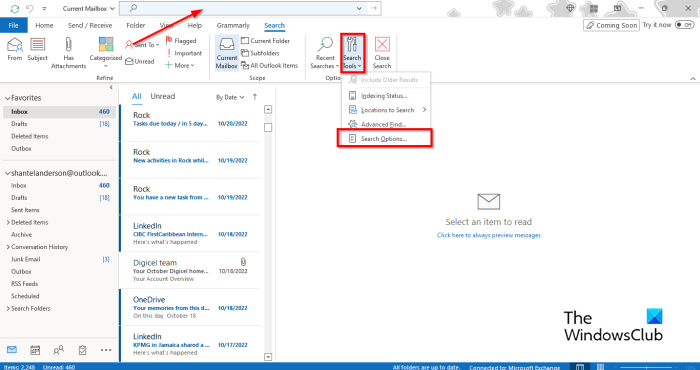Image resolution: width=700 pixels, height=370 pixels.
Task: Adjust the zoom slider in status bar
Action: tap(647, 367)
